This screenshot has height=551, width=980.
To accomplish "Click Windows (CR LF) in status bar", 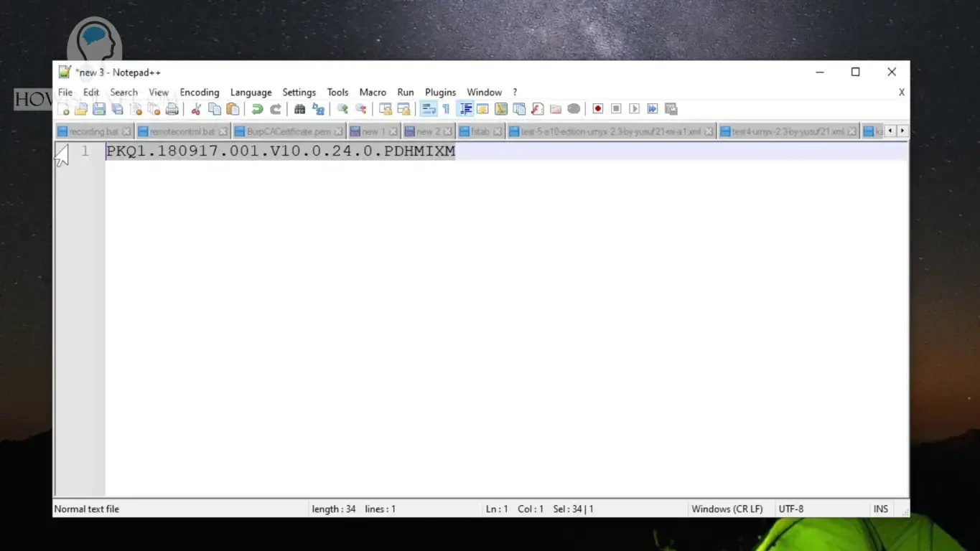I will click(x=727, y=509).
